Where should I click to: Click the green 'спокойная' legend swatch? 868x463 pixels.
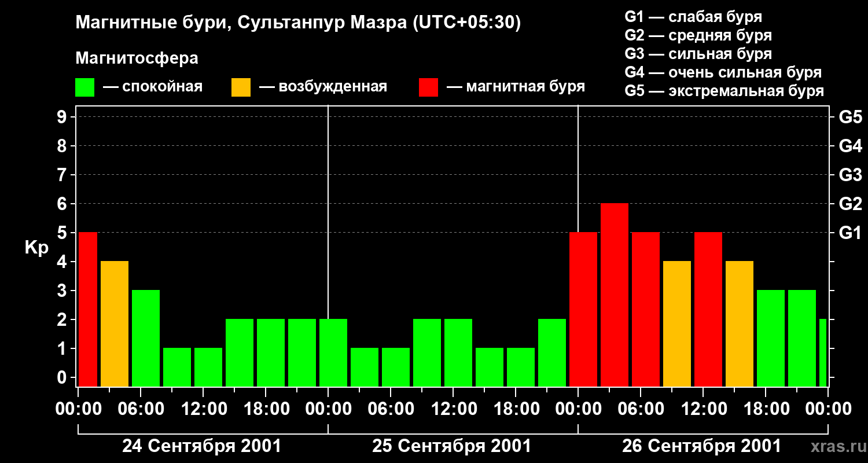click(x=85, y=87)
